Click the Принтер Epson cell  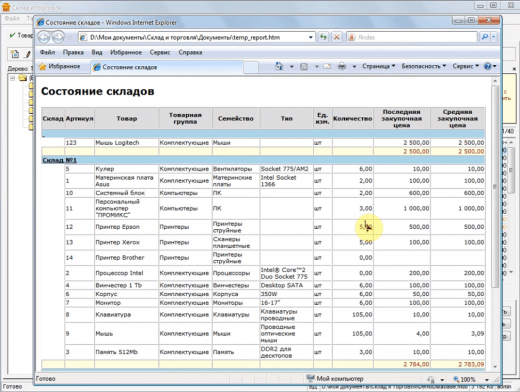coord(127,227)
